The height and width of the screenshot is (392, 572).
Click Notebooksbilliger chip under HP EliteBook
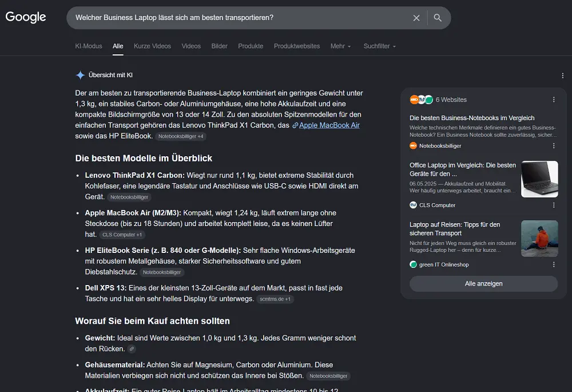pyautogui.click(x=162, y=272)
